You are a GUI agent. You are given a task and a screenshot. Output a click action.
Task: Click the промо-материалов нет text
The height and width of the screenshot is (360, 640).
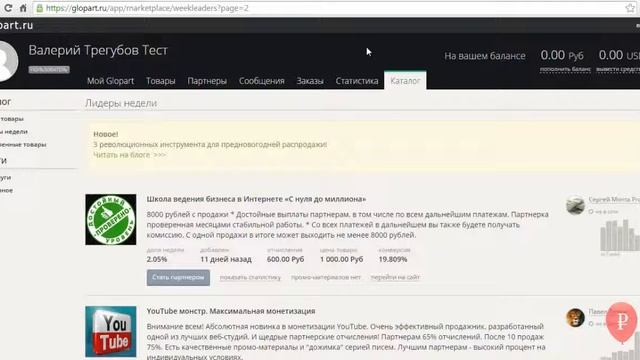pyautogui.click(x=326, y=278)
